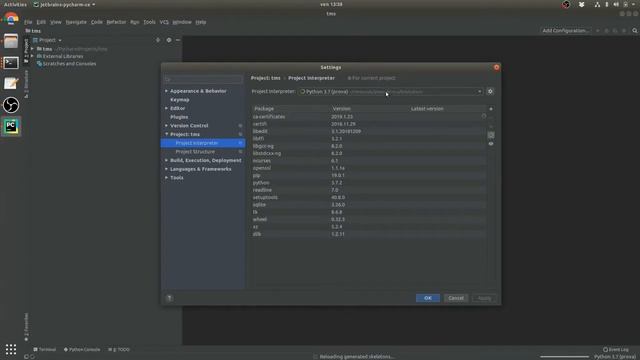The height and width of the screenshot is (360, 640).
Task: Expand Appearance & Behavior settings section
Action: tap(167, 91)
